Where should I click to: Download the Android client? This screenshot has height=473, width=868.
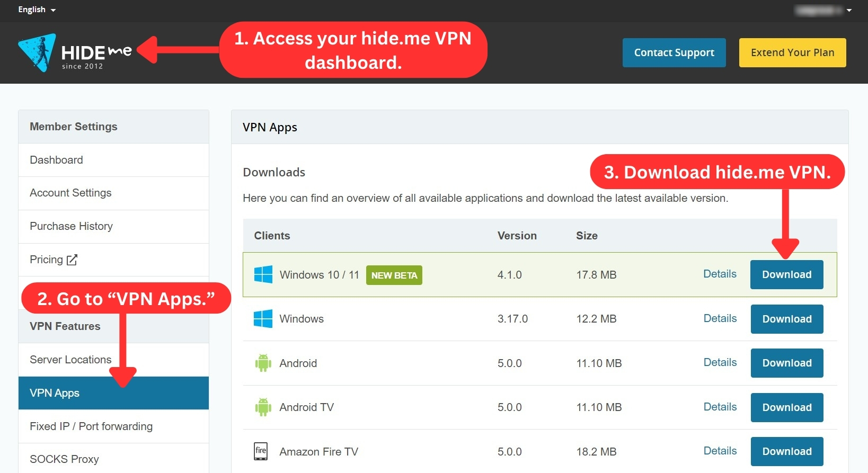(x=787, y=363)
